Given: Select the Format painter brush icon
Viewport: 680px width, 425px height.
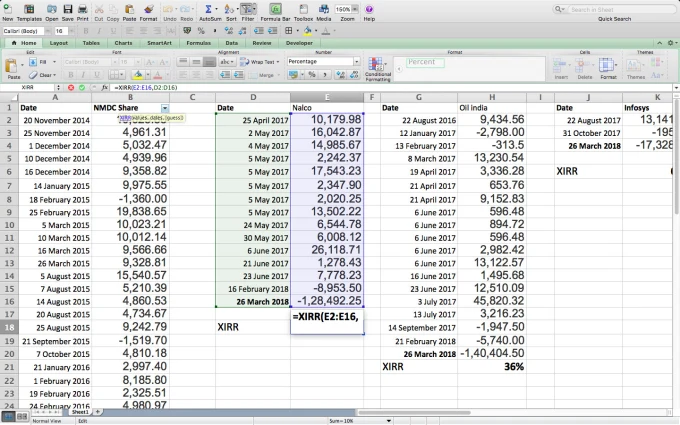Looking at the screenshot, I should pos(148,10).
